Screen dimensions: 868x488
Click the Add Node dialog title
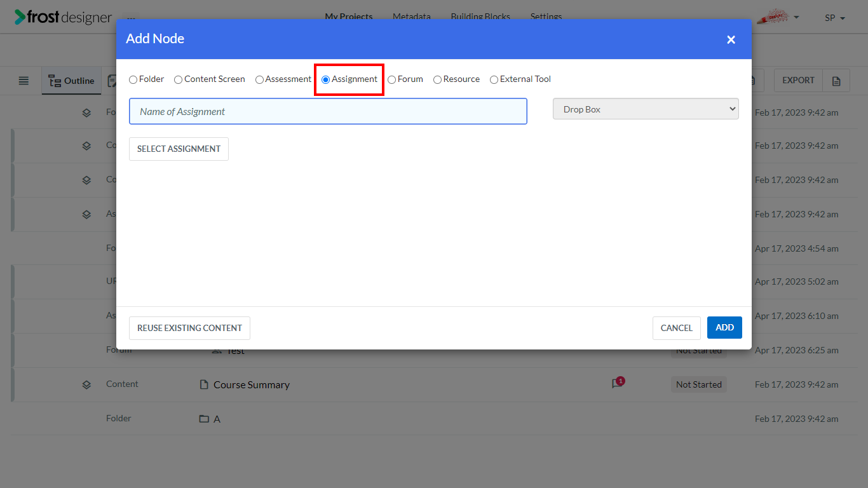(x=155, y=39)
